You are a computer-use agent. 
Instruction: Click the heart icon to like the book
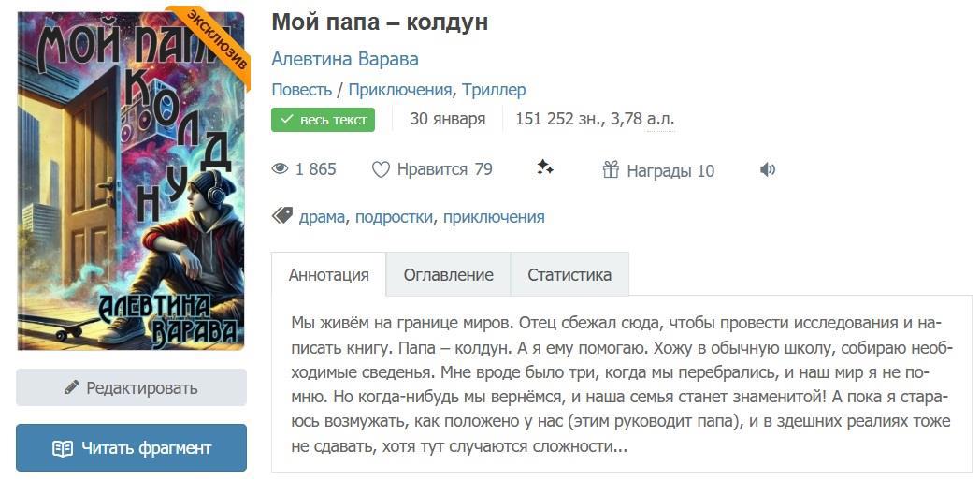pyautogui.click(x=381, y=169)
